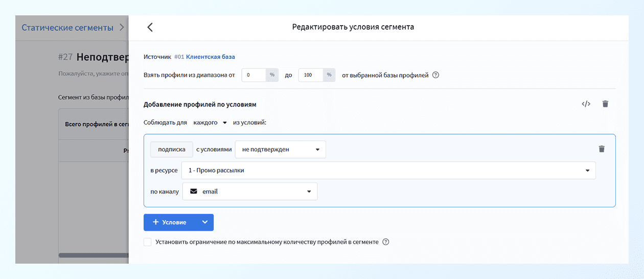Click the 'Добавление профилей по условиям' title
This screenshot has height=279, width=644.
click(x=200, y=104)
